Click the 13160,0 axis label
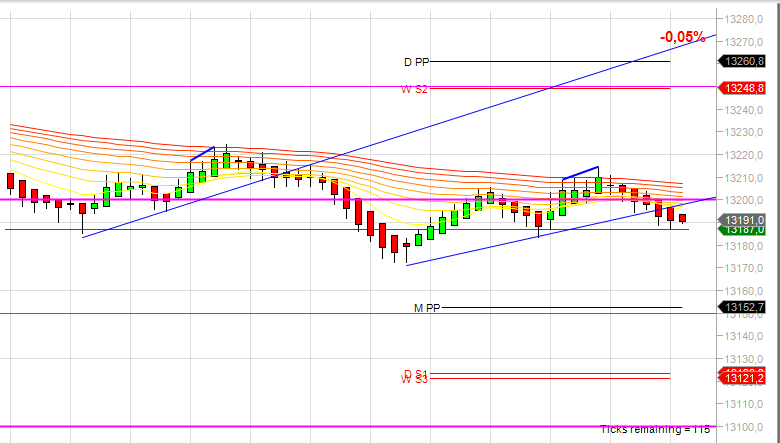780x443 pixels. pyautogui.click(x=744, y=291)
